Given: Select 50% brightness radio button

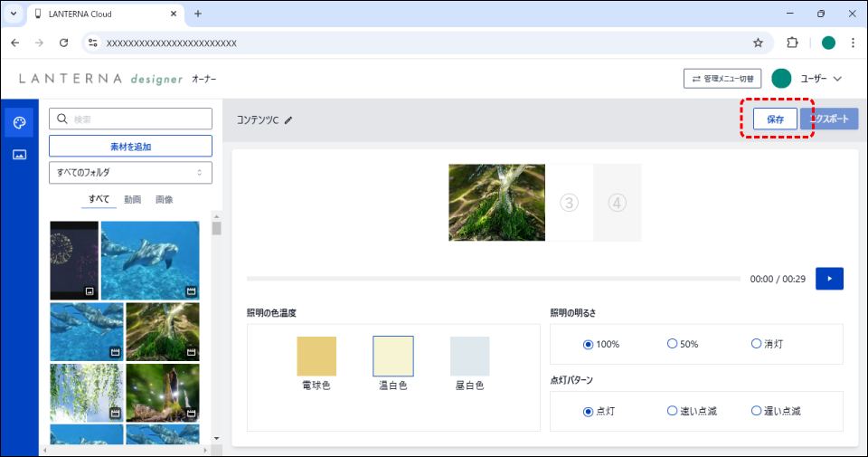Looking at the screenshot, I should coord(672,344).
